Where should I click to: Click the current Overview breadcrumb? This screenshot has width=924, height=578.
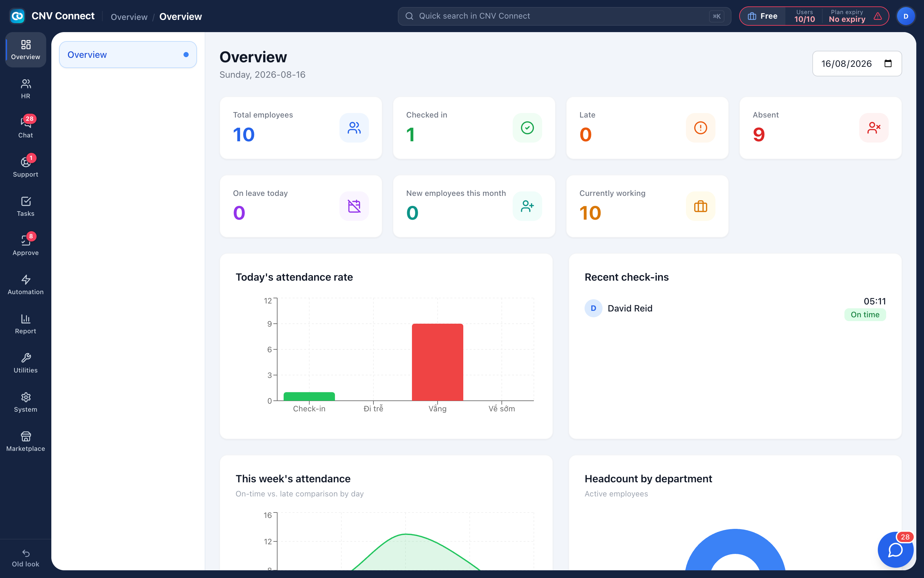[181, 17]
